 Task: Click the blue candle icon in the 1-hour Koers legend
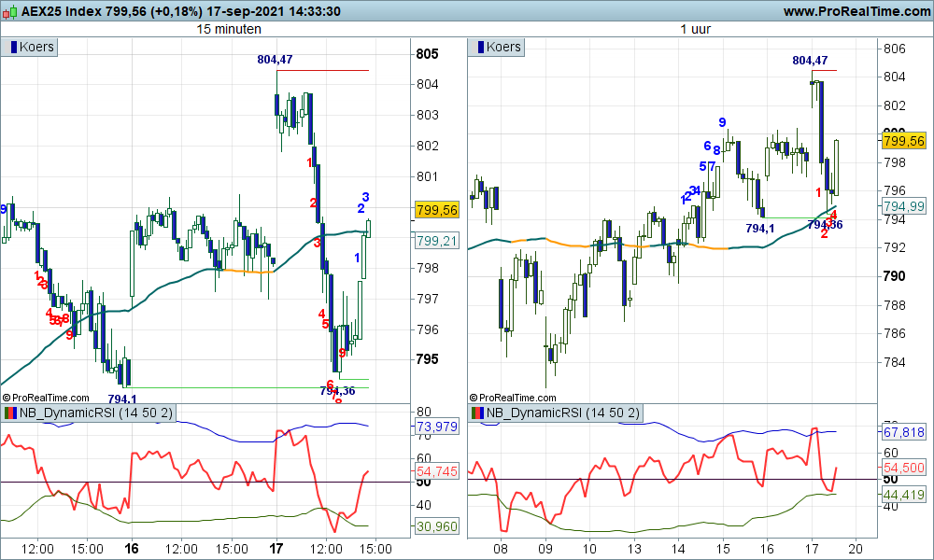tap(479, 47)
